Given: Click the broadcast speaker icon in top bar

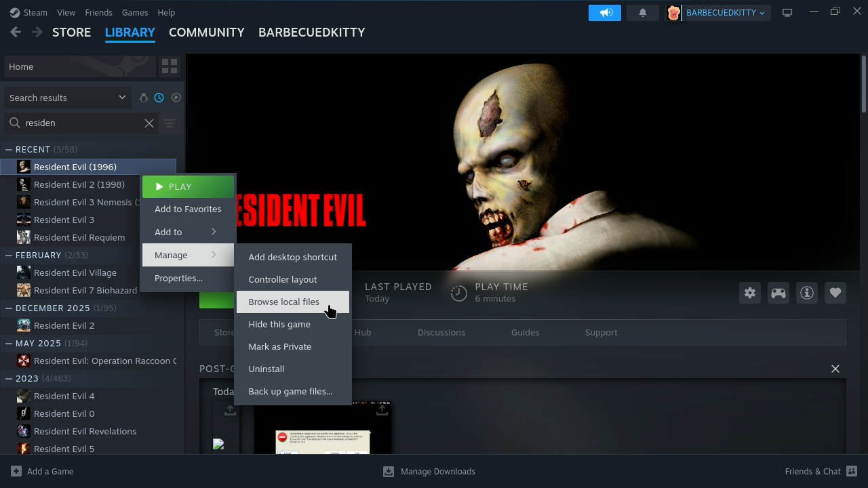Looking at the screenshot, I should pos(604,12).
